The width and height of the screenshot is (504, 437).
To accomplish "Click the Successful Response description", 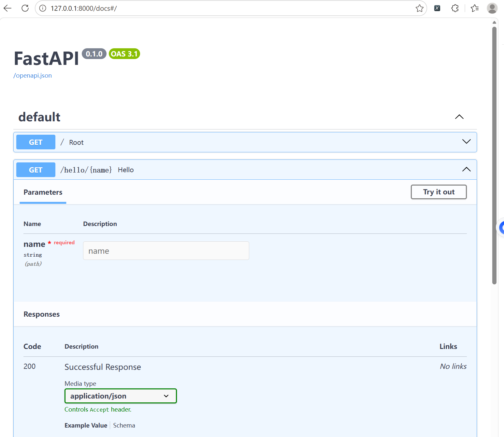I will (103, 367).
